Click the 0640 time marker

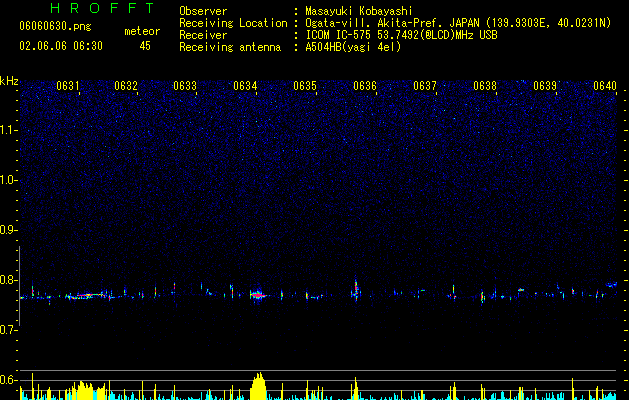pyautogui.click(x=605, y=86)
